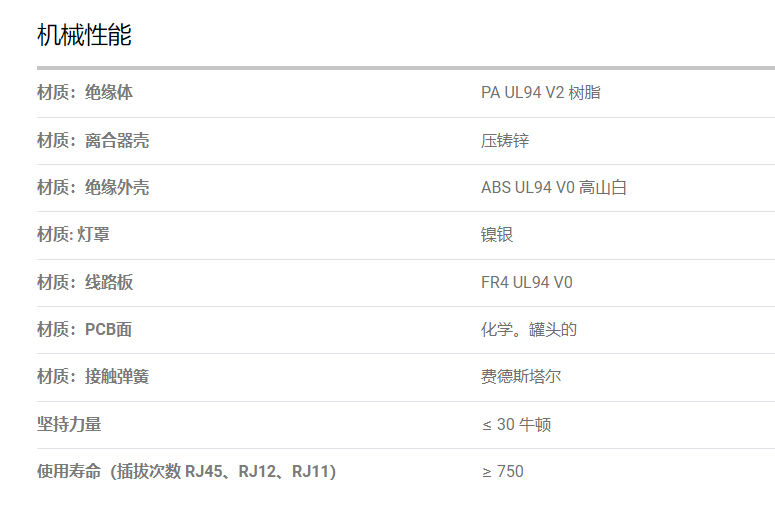Click the gray divider under 机械性能 heading
This screenshot has width=775, height=505.
click(x=406, y=68)
